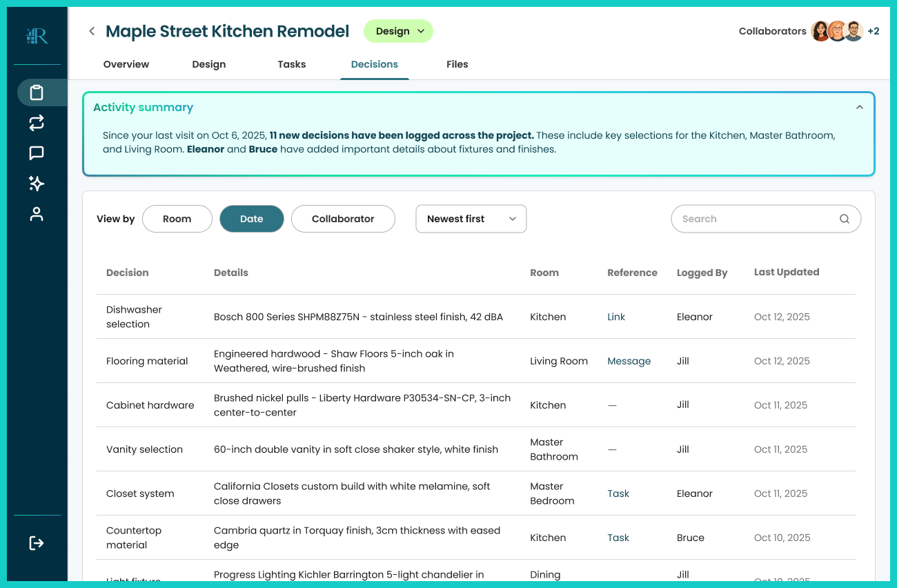Select the Countertop material decision text

pyautogui.click(x=134, y=538)
